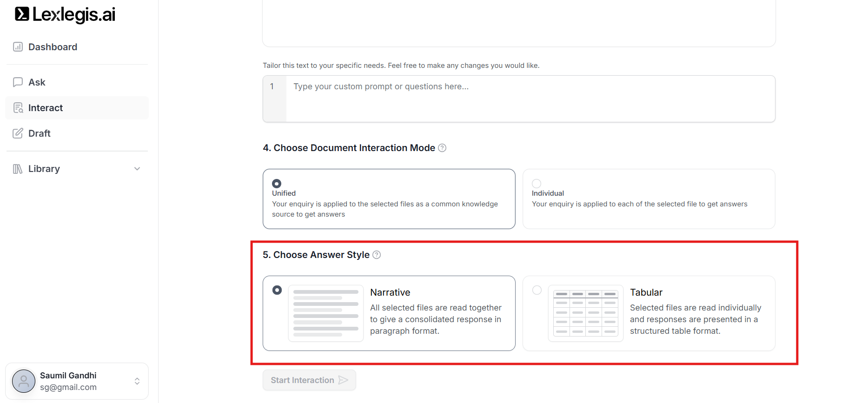
Task: Click the Tabular style table thumbnail
Action: point(585,313)
